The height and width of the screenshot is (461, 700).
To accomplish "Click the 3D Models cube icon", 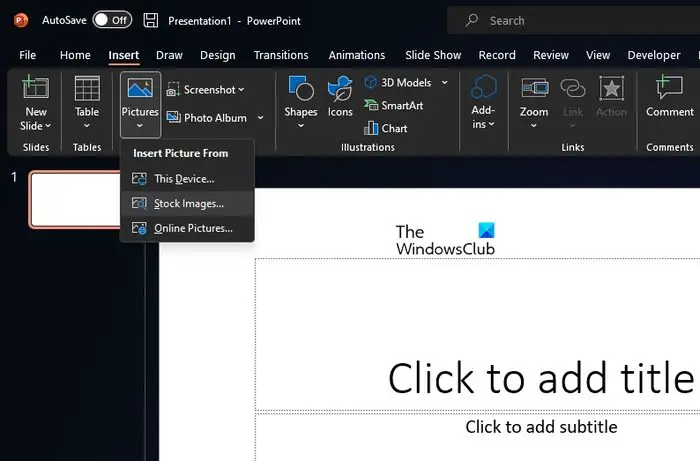I will click(371, 82).
